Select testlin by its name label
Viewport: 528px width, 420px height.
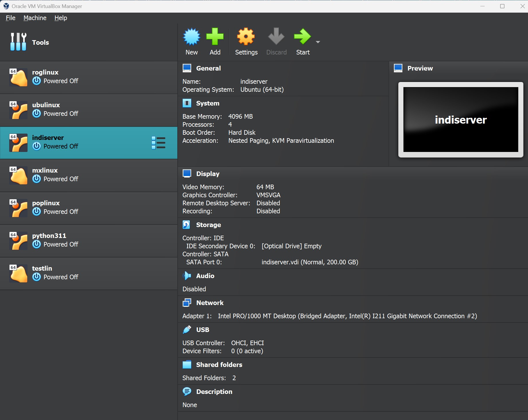click(x=42, y=268)
